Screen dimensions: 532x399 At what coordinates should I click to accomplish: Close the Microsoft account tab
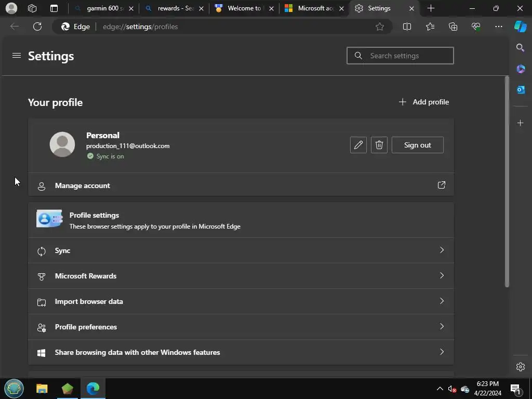[x=342, y=8]
